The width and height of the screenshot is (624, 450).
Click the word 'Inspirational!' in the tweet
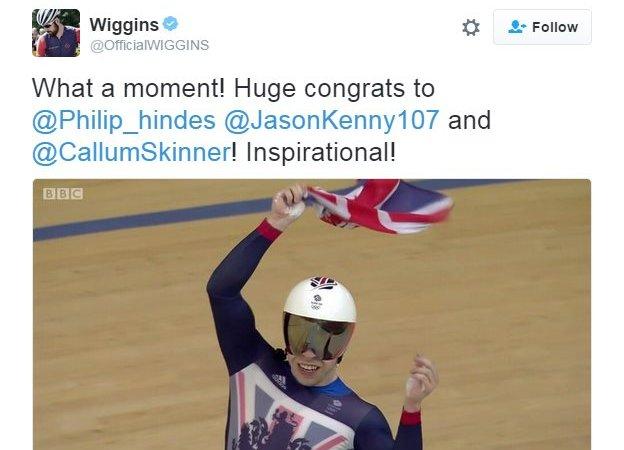click(321, 153)
